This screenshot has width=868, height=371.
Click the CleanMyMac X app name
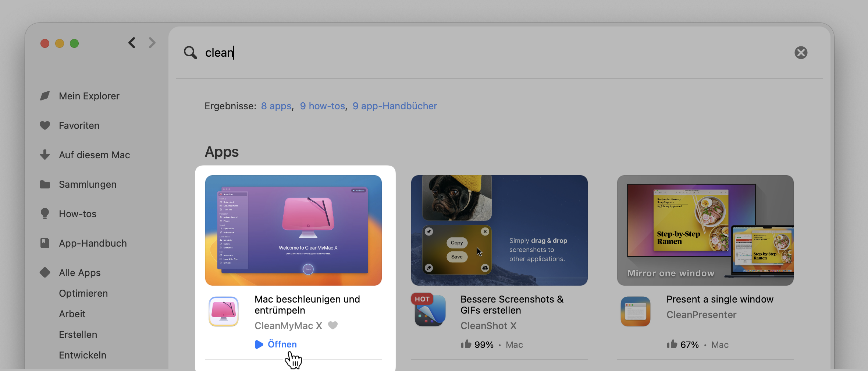(288, 326)
